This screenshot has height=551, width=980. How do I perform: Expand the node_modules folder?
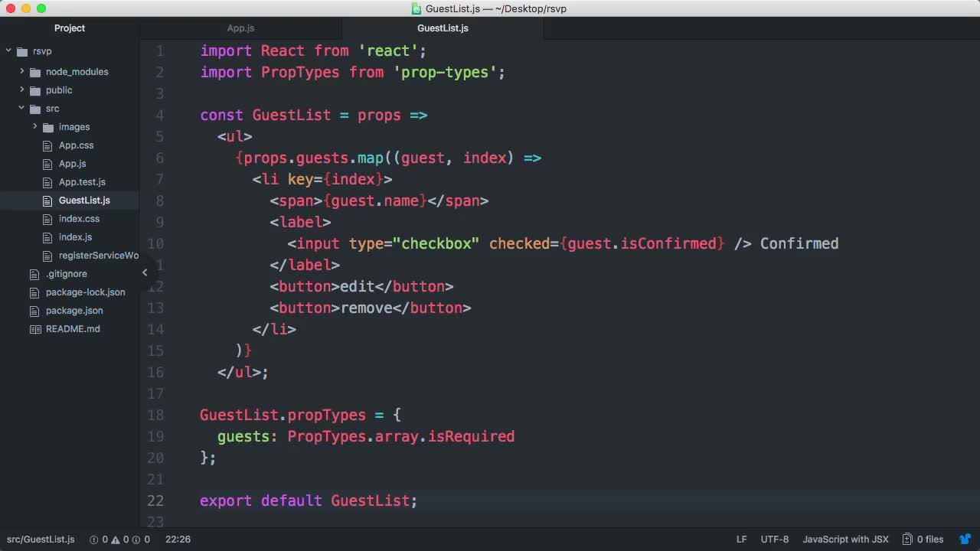click(22, 72)
